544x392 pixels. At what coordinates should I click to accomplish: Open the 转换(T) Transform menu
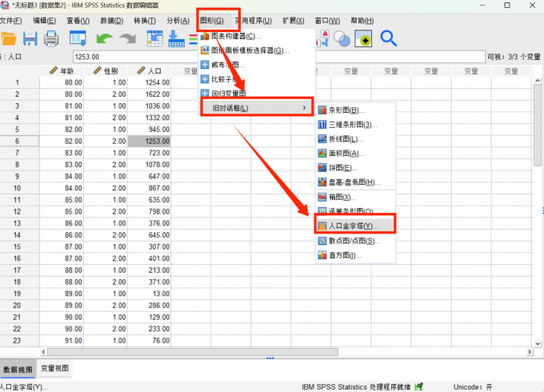coord(145,21)
